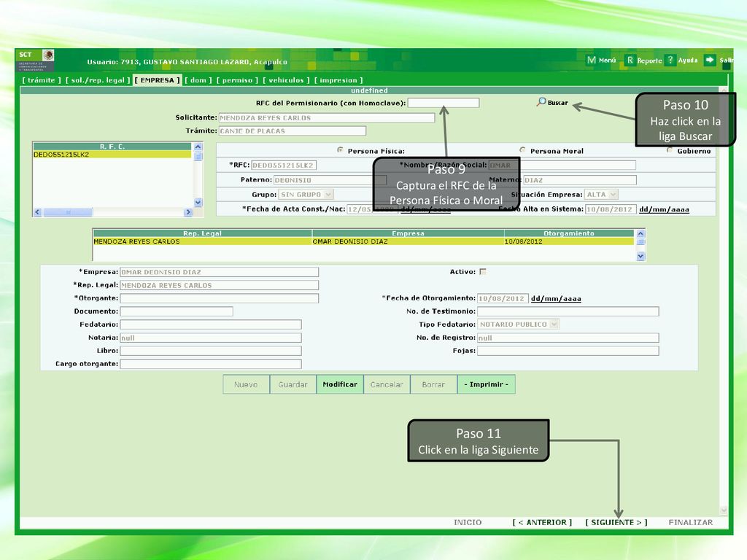Click the Cancelar button
The width and height of the screenshot is (747, 560).
coord(387,384)
